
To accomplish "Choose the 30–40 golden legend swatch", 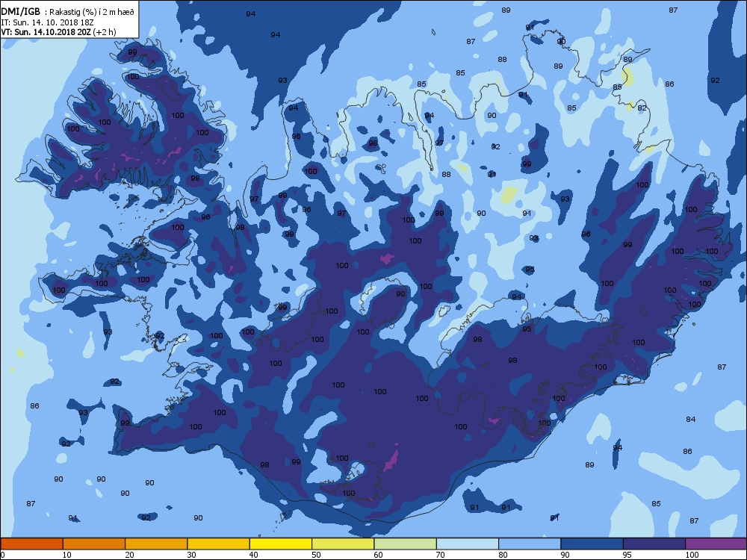I will click(219, 544).
